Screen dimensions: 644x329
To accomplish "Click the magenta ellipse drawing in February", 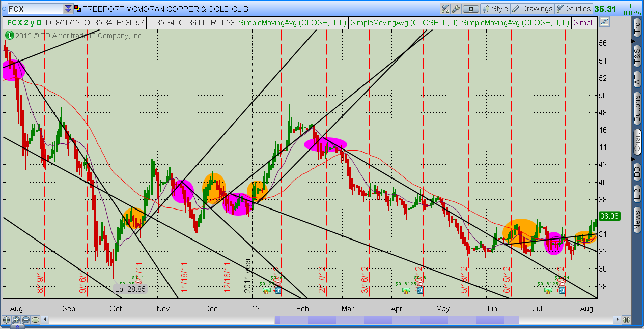I will [x=326, y=144].
